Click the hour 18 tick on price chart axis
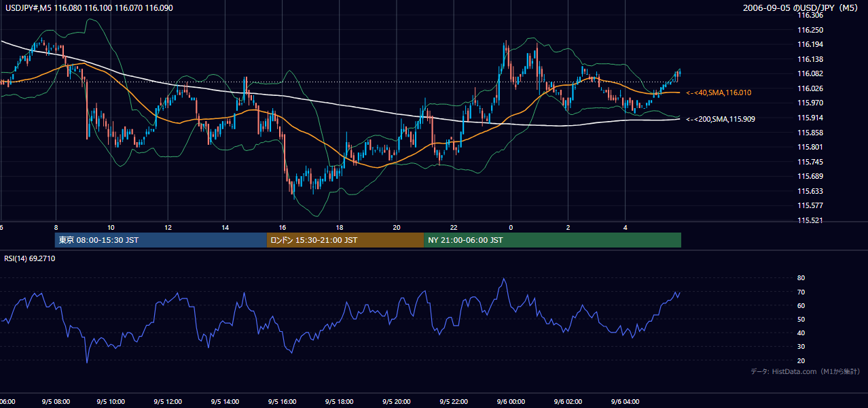The image size is (868, 408). (x=339, y=227)
